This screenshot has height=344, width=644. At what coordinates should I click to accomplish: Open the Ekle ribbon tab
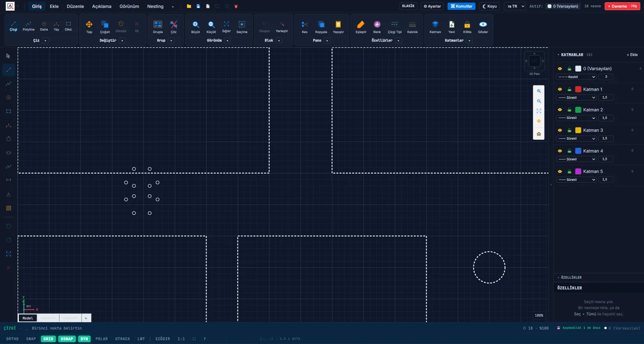pos(54,6)
